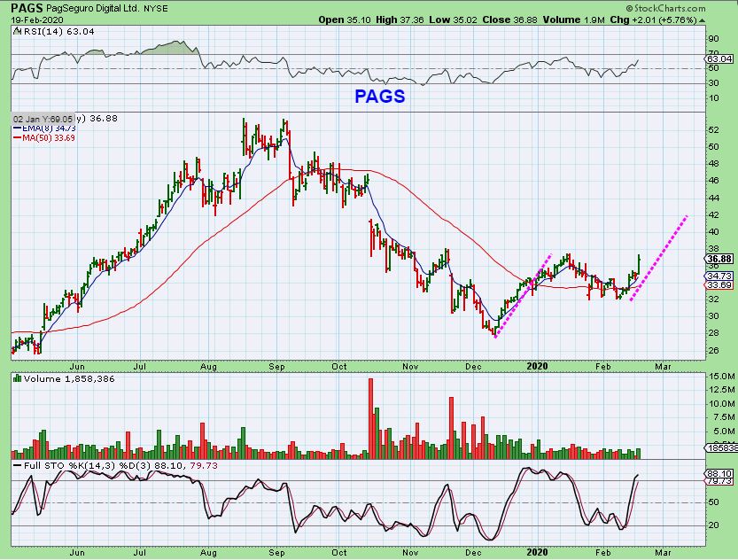Click the 52 price axis label
738x560 pixels.
[x=713, y=130]
